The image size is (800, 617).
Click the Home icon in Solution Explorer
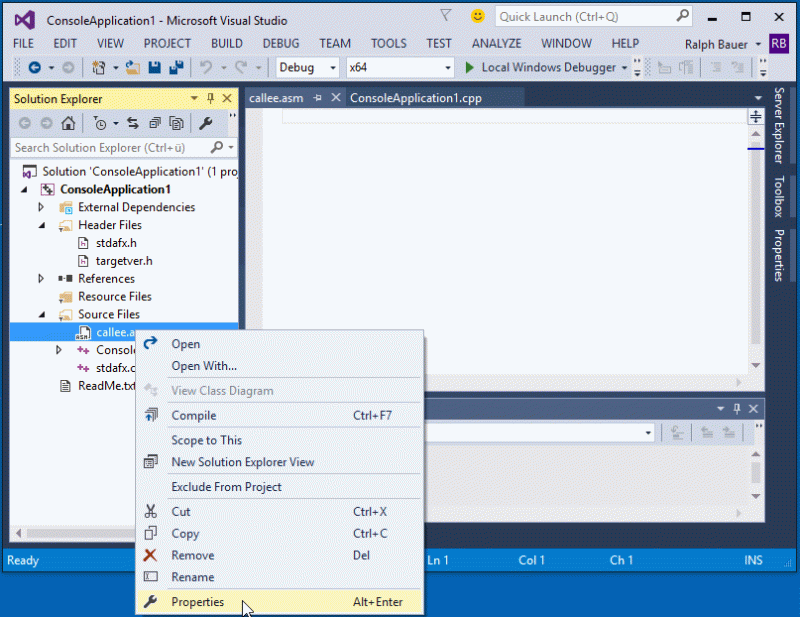(x=69, y=122)
